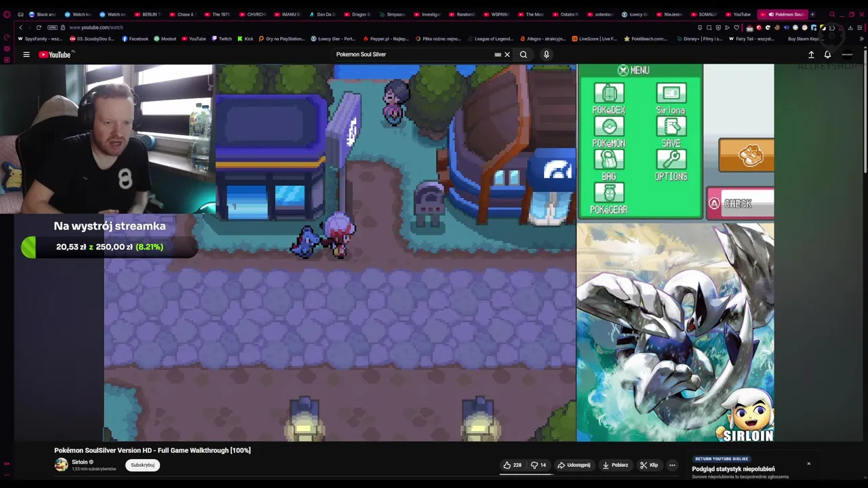Click the snapshot icon in address bar

[709, 28]
